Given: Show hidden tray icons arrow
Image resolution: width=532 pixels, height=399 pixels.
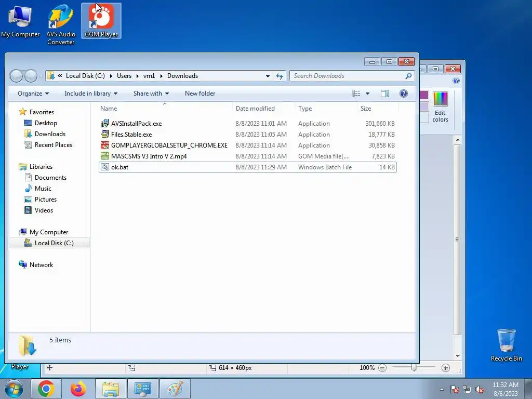Looking at the screenshot, I should [442, 390].
